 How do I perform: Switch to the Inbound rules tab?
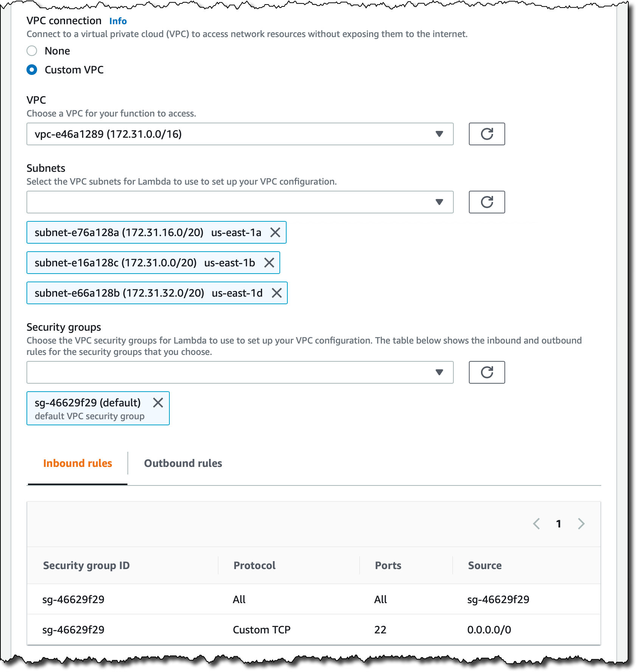(78, 464)
